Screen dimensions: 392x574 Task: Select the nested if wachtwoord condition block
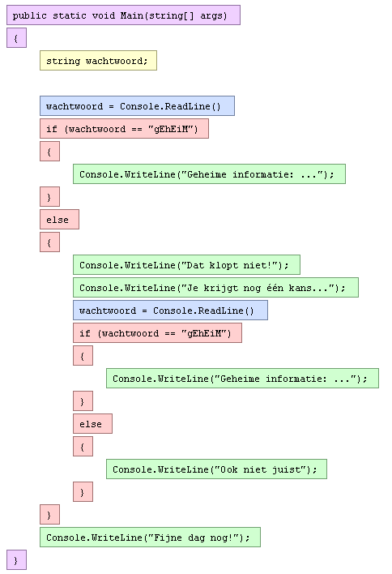[158, 332]
